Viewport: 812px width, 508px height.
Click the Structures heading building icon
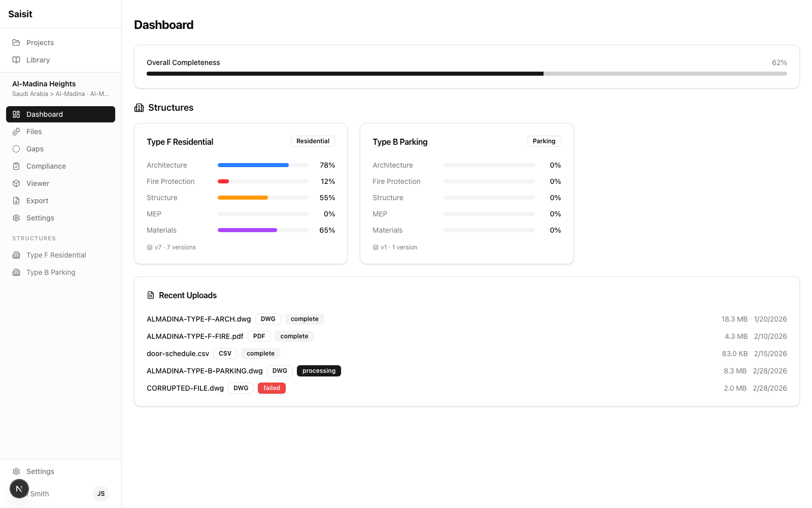pos(139,108)
